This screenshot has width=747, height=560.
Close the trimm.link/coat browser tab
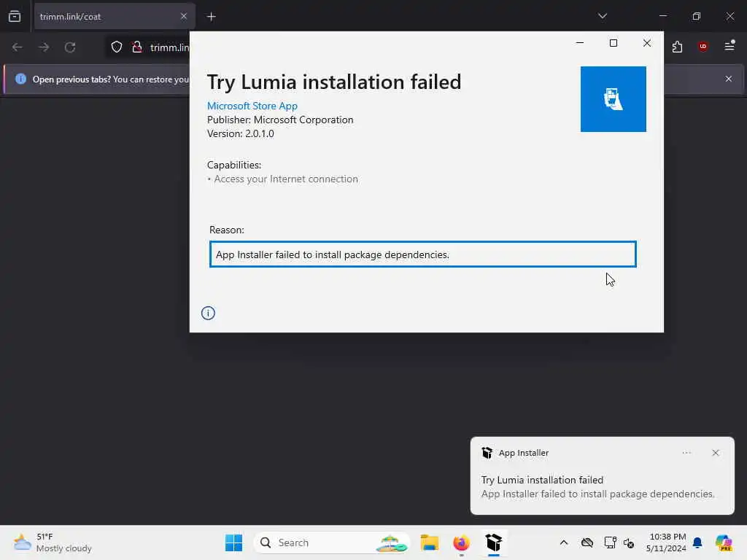point(183,17)
